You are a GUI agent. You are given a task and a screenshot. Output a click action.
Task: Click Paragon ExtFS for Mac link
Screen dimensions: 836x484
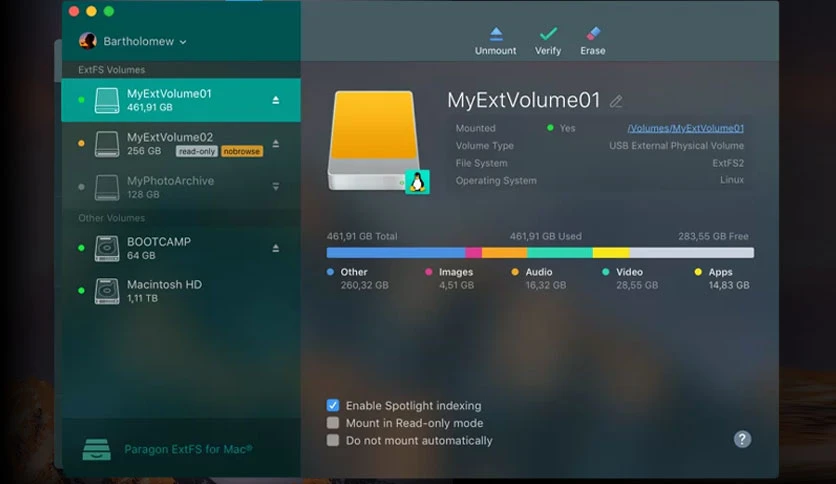tap(188, 449)
